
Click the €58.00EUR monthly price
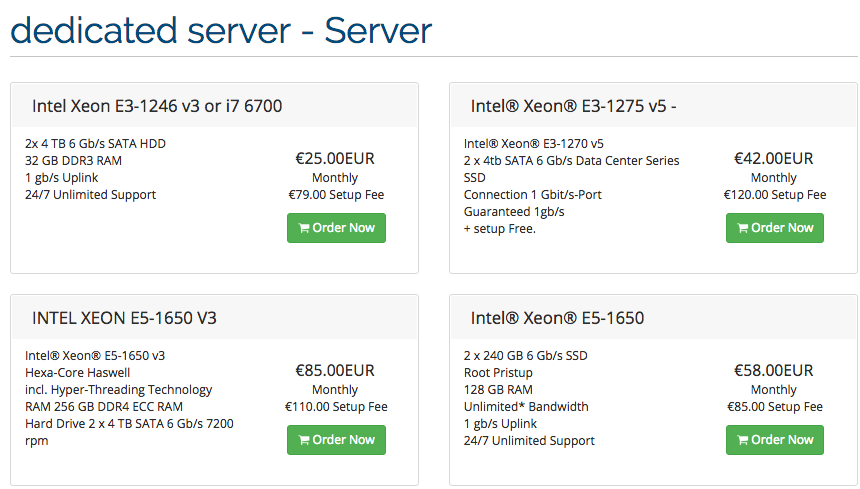(774, 370)
